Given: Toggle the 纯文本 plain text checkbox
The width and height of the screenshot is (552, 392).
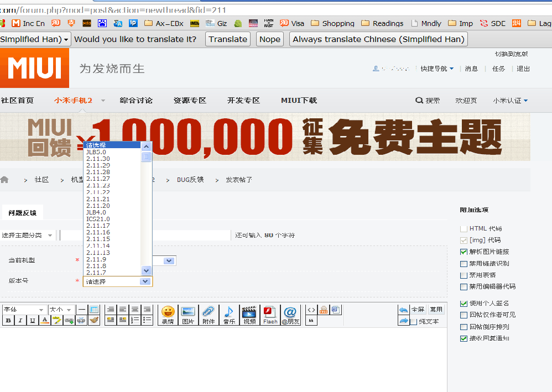Looking at the screenshot, I should pyautogui.click(x=414, y=322).
